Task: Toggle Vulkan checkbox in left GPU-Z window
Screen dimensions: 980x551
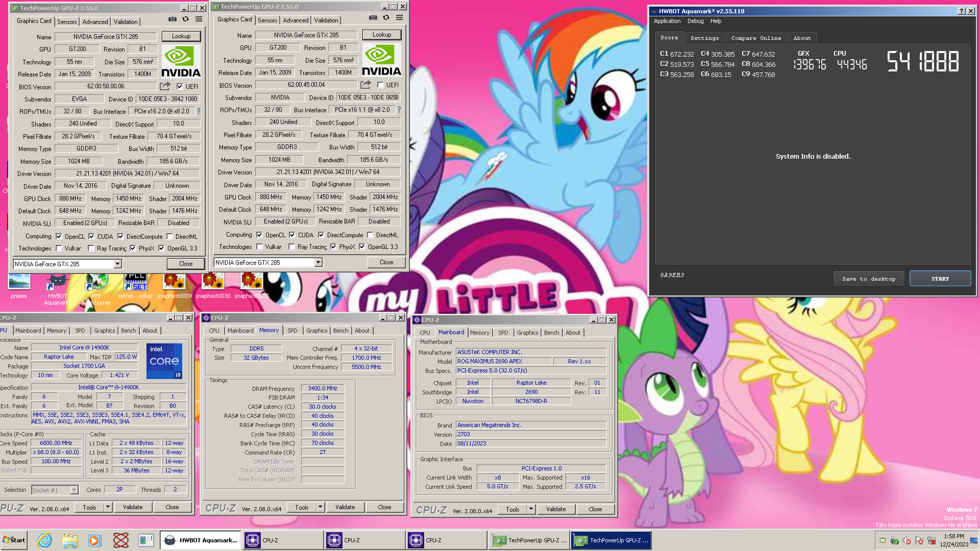Action: (x=59, y=248)
